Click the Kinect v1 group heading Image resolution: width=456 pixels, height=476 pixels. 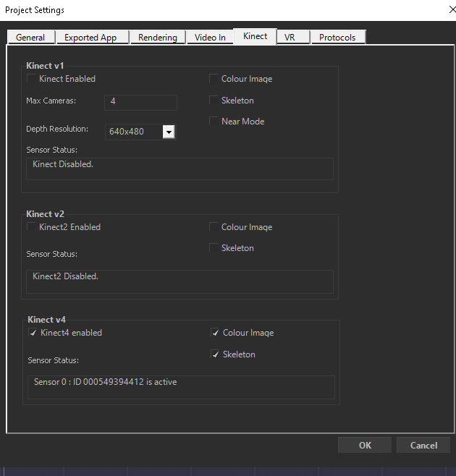pos(45,66)
